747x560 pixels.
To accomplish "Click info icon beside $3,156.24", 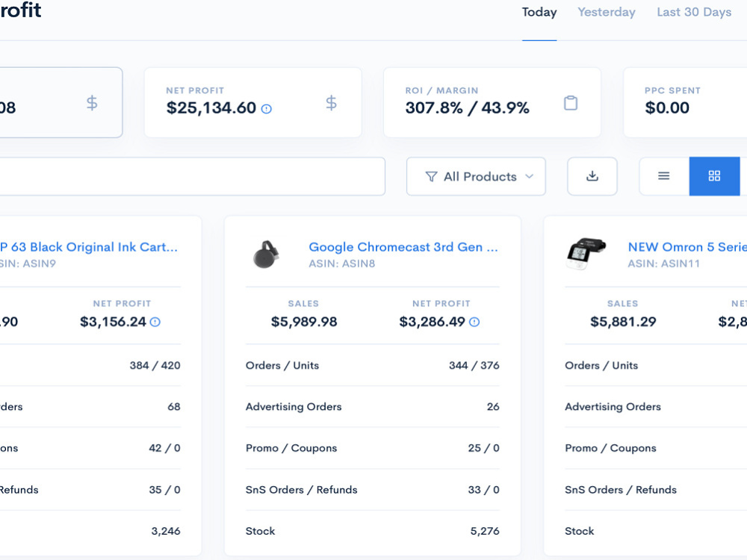I will (155, 322).
